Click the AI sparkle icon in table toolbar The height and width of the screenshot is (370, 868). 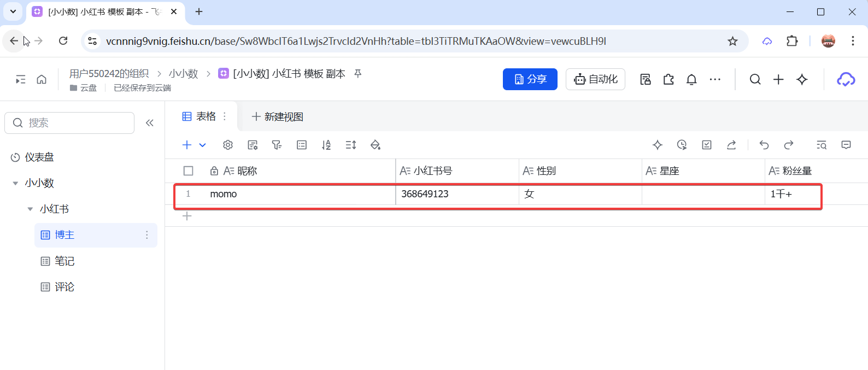pos(658,145)
